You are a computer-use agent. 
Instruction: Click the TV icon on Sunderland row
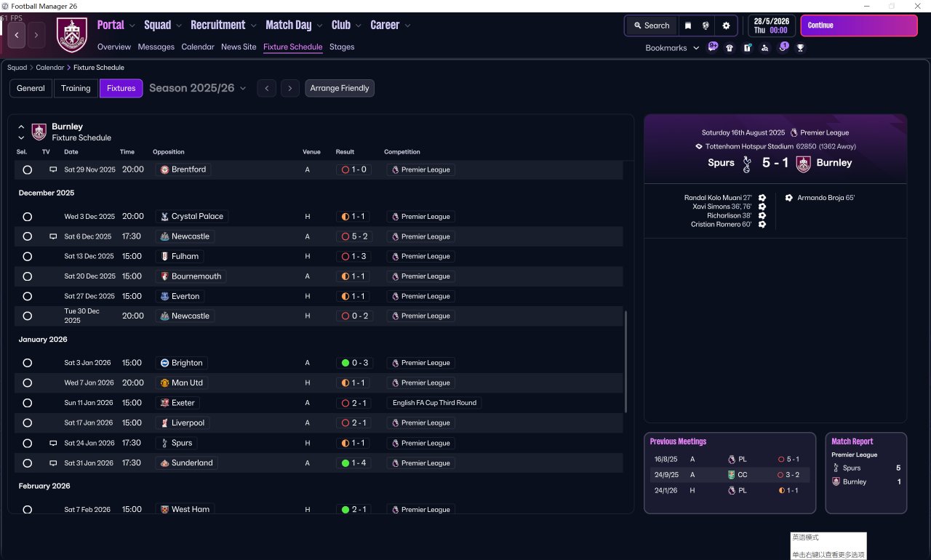point(53,463)
